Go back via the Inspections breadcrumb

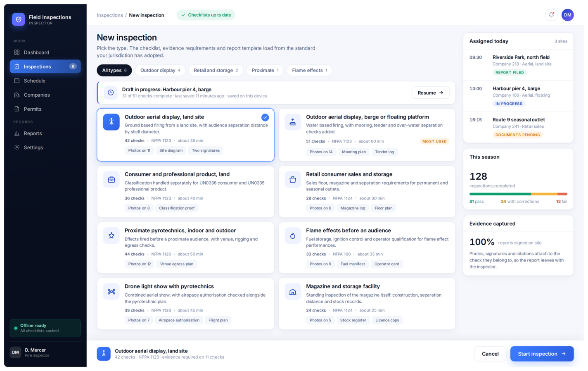(x=110, y=15)
